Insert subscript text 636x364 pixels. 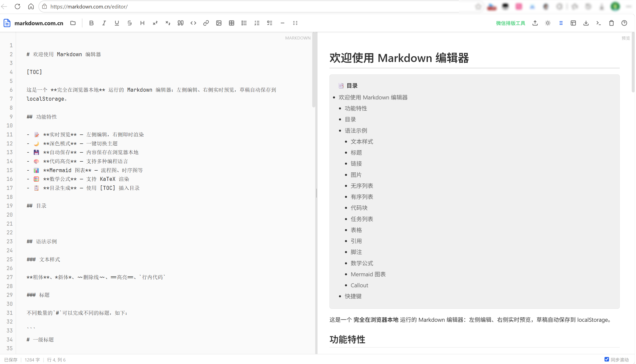click(168, 23)
